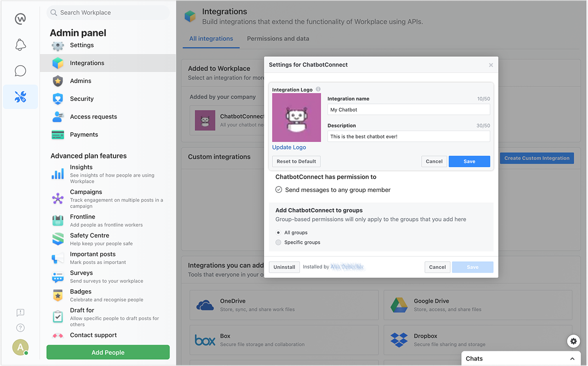Close the Settings for ChatbotConnect dialog
Image resolution: width=588 pixels, height=366 pixels.
pyautogui.click(x=491, y=65)
